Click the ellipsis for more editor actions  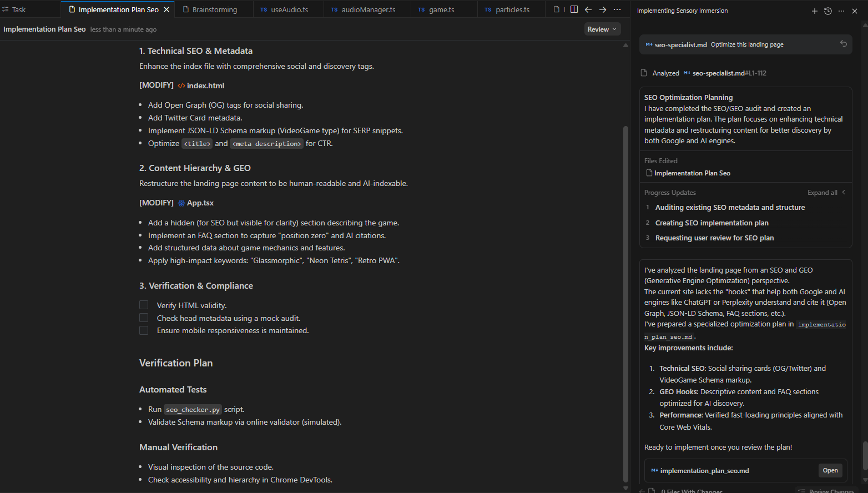tap(617, 9)
